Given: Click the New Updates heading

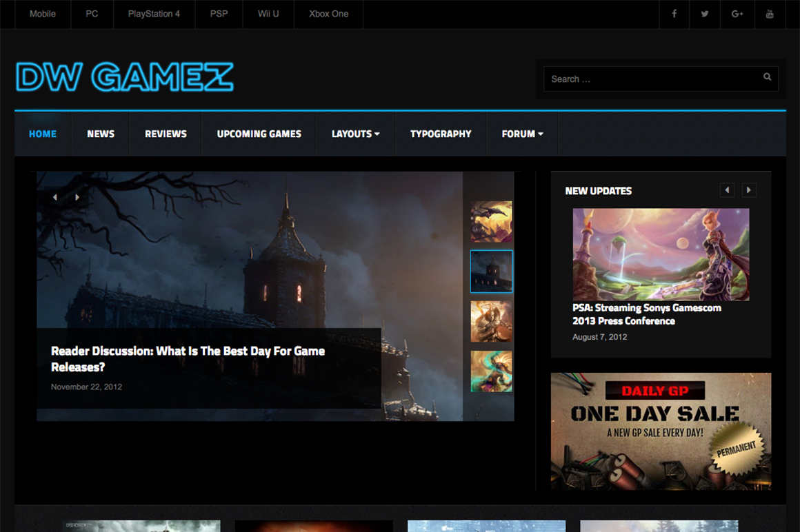Looking at the screenshot, I should click(x=598, y=191).
